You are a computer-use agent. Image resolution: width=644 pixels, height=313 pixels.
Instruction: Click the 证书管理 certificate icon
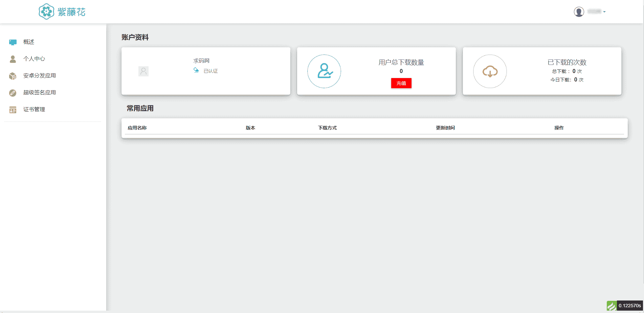coord(13,110)
